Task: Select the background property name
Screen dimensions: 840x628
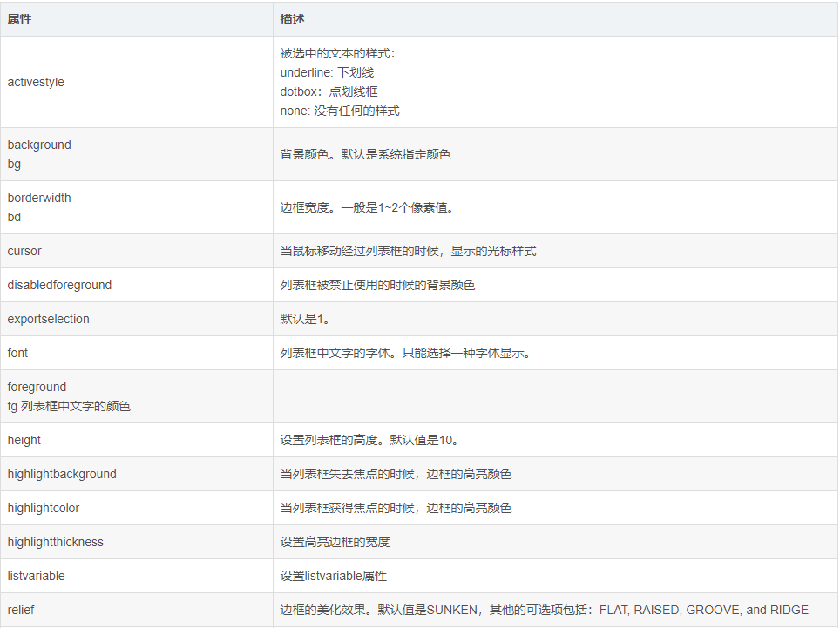Action: click(39, 145)
